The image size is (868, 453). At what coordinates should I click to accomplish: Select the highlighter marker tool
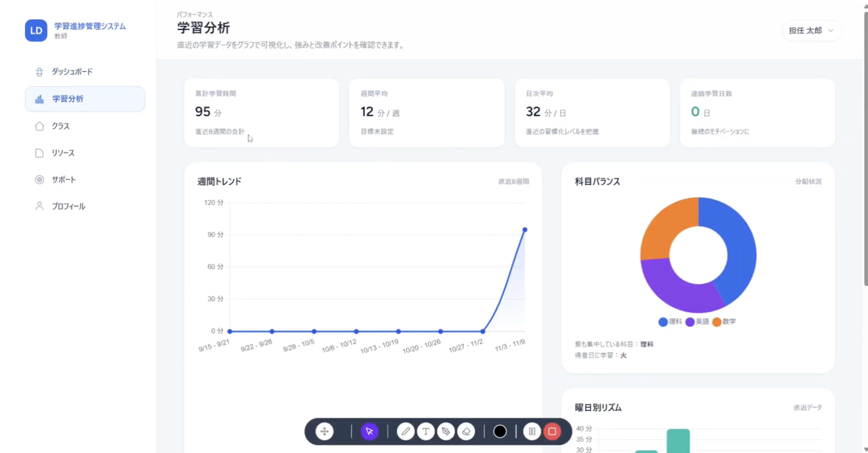click(446, 431)
